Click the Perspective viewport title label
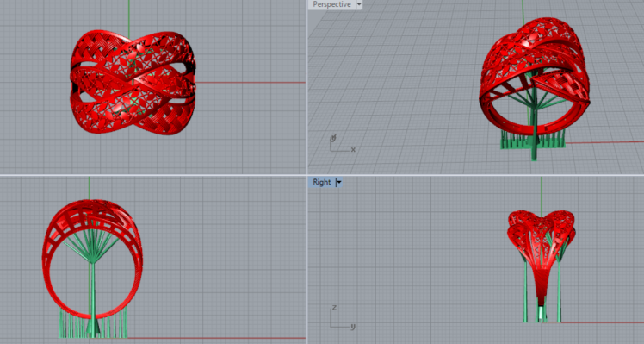 [x=331, y=4]
